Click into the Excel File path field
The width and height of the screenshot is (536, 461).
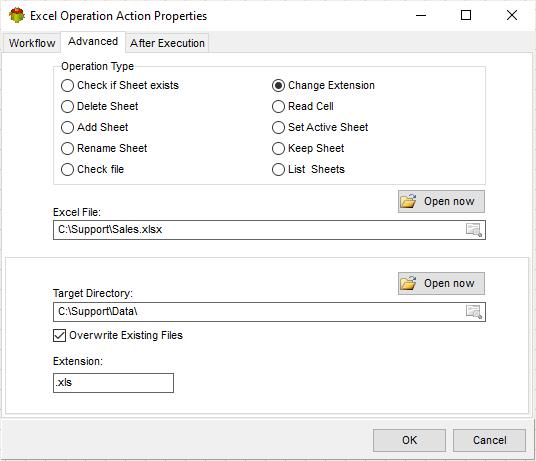point(269,230)
